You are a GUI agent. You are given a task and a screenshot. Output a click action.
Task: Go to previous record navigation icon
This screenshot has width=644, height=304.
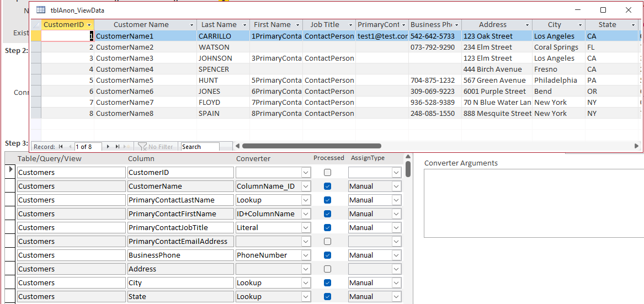[x=70, y=147]
